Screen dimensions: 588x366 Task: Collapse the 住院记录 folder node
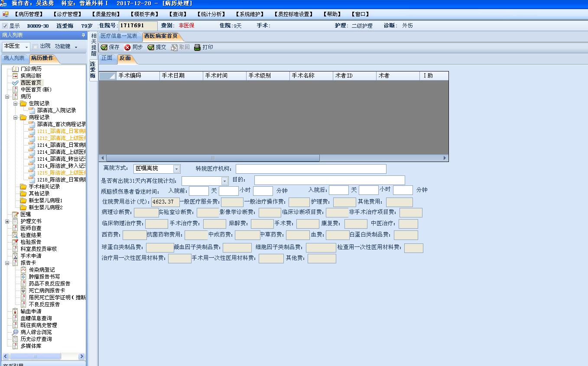click(x=15, y=104)
